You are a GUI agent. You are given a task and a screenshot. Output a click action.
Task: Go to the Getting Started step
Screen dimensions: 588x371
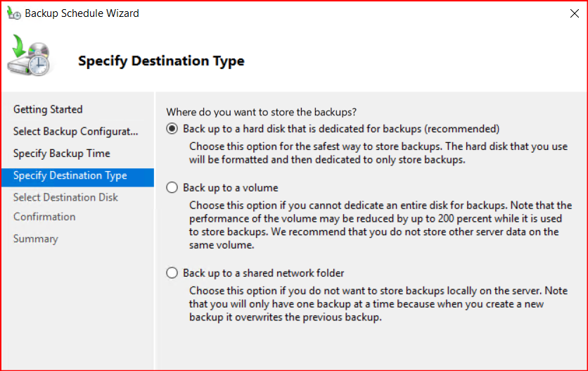(48, 109)
